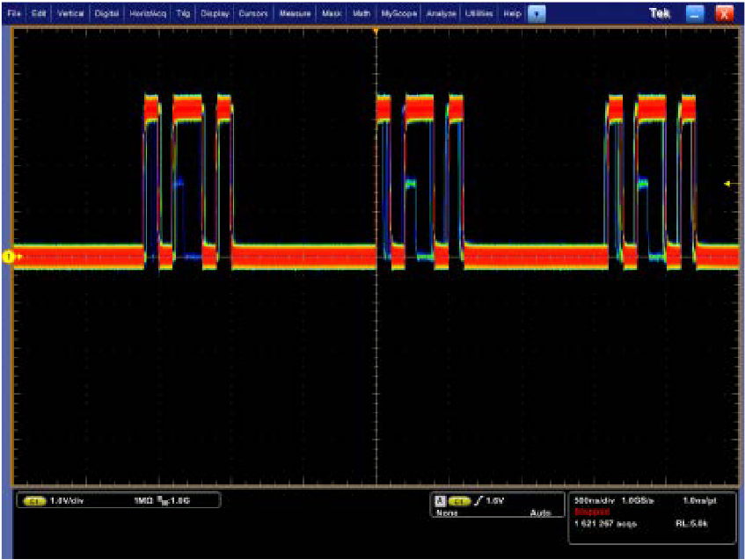The width and height of the screenshot is (745, 560).
Task: Click the 1.0GS/s sample rate readout
Action: tap(635, 498)
